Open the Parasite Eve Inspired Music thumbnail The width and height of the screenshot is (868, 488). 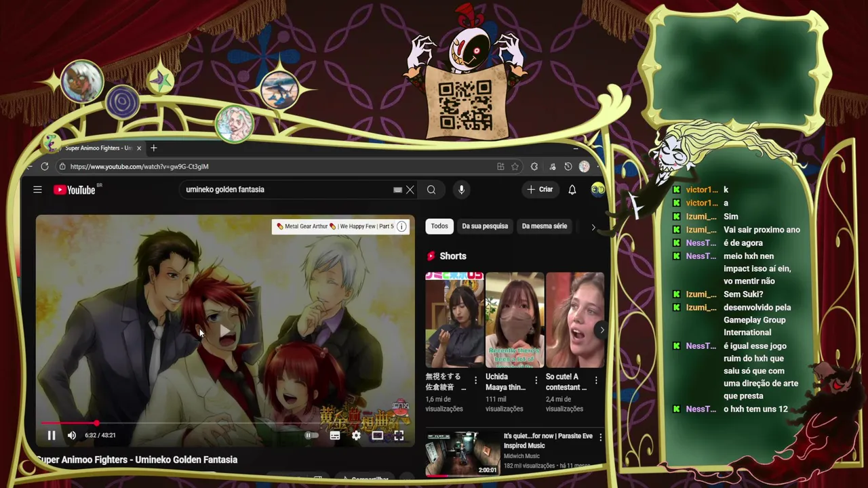pyautogui.click(x=462, y=453)
